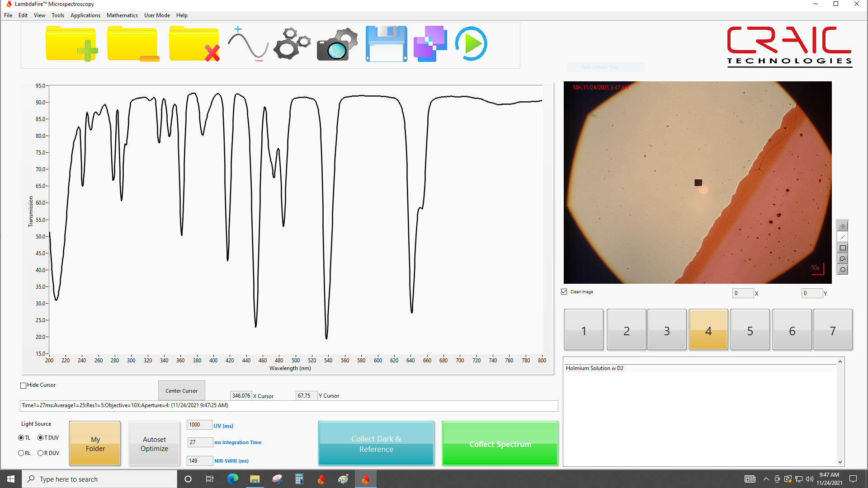Viewport: 868px width, 488px height.
Task: Select spectrum collection tab 4
Action: (x=709, y=329)
